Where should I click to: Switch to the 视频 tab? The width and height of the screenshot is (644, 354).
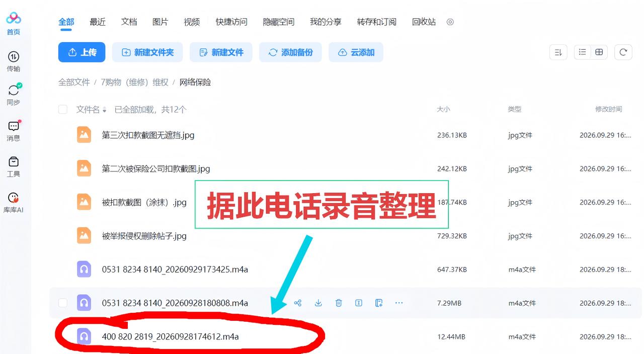coord(192,22)
